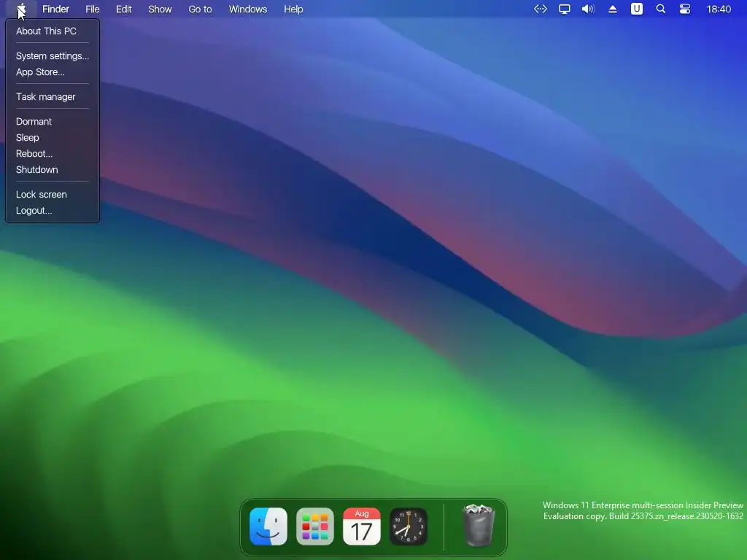Open the Finder icon in the dock

pyautogui.click(x=268, y=526)
